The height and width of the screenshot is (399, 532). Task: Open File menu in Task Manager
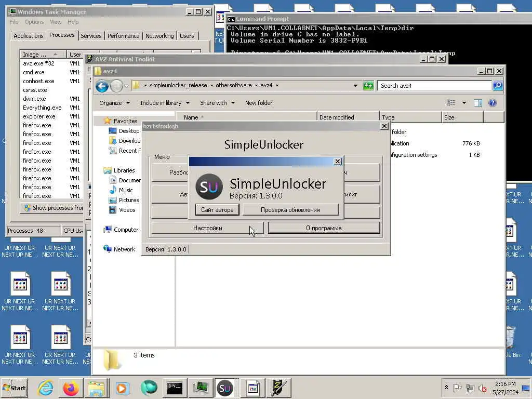point(14,22)
